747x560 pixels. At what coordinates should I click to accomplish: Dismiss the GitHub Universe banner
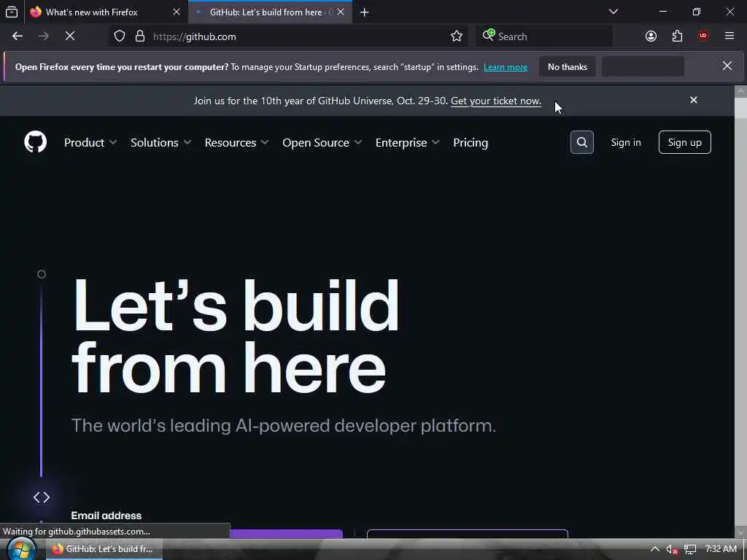694,100
